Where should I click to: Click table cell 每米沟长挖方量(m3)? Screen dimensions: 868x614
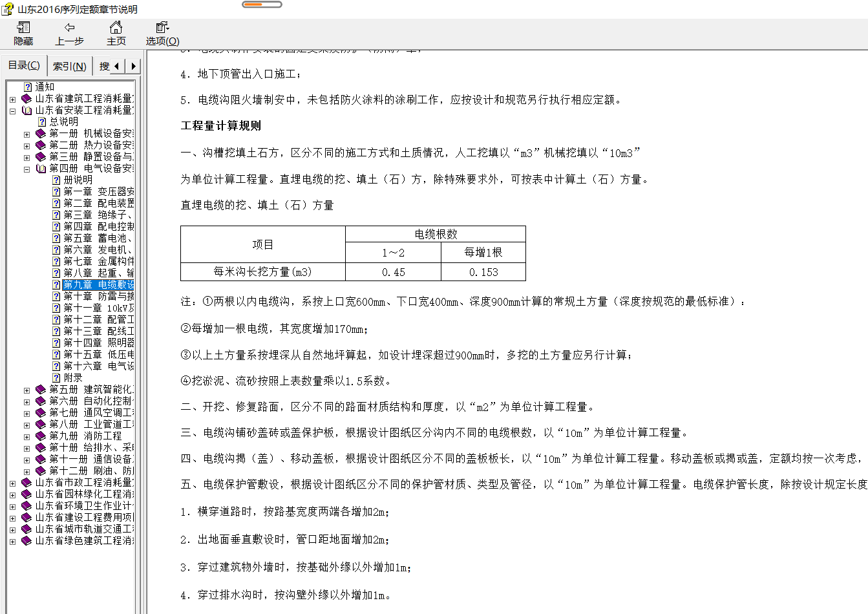[262, 272]
